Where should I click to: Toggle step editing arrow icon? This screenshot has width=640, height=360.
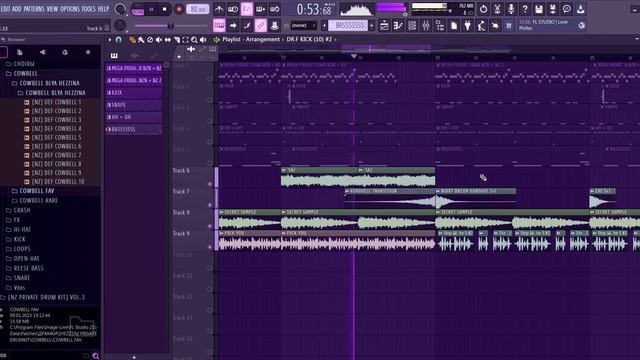tap(233, 26)
